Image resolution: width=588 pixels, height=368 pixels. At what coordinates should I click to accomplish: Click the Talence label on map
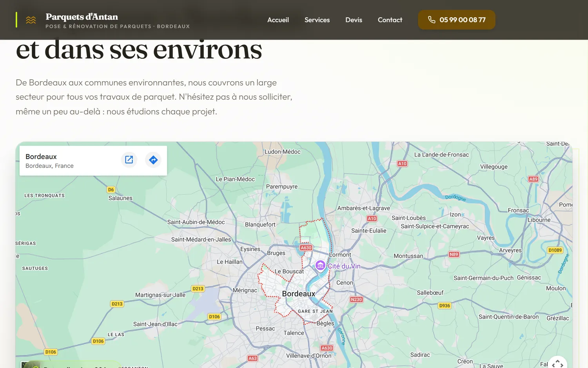tap(294, 333)
